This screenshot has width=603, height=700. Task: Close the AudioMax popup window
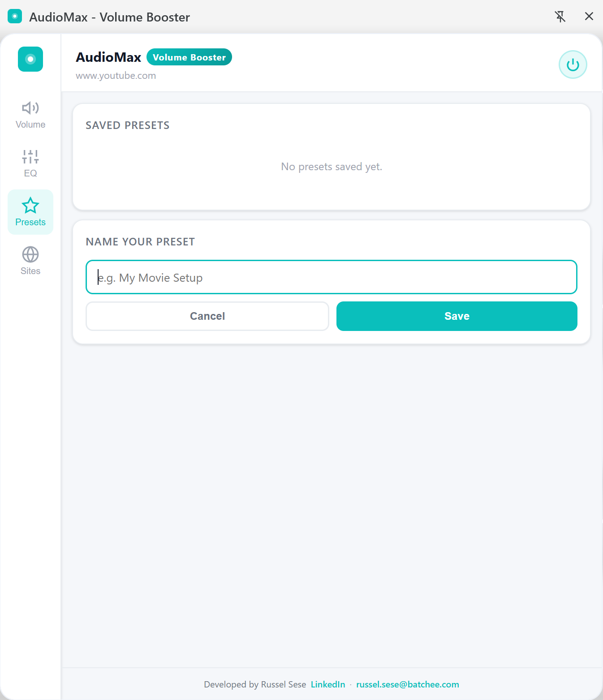coord(589,17)
